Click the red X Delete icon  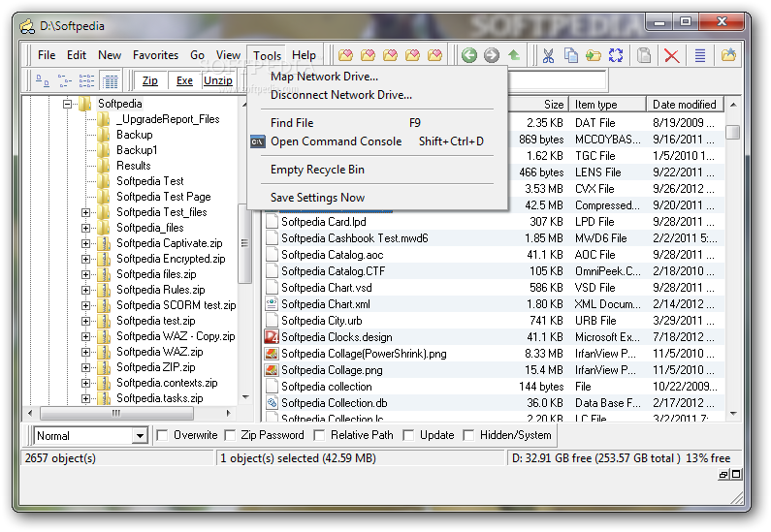click(x=672, y=55)
